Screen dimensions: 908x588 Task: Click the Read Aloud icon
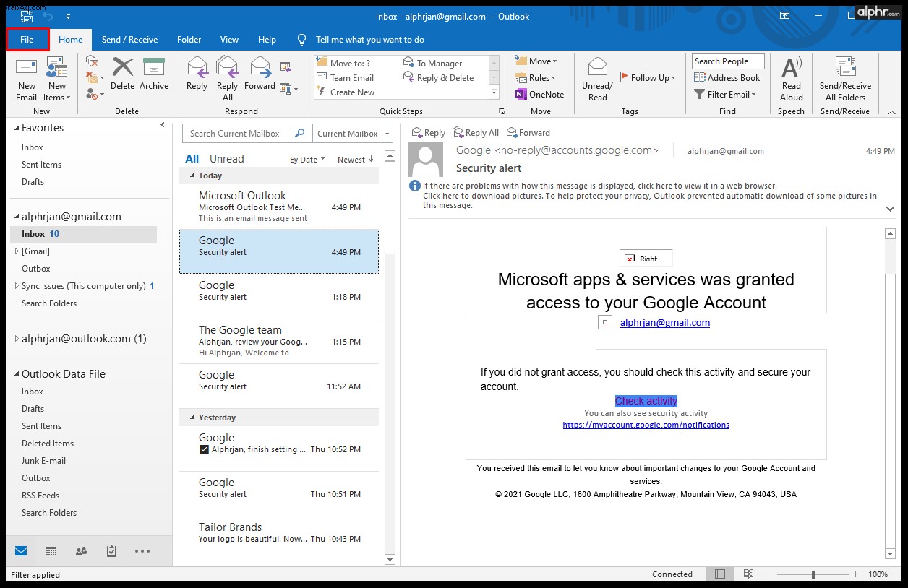tap(792, 67)
